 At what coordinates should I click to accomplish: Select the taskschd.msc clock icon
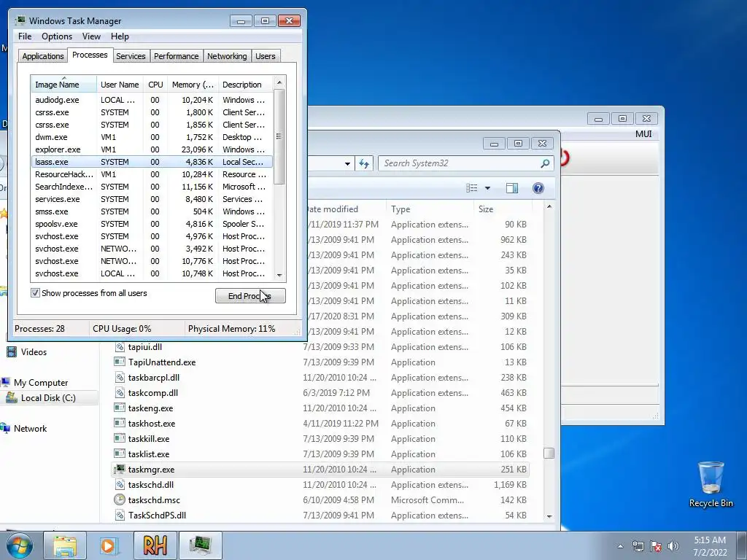pos(120,499)
